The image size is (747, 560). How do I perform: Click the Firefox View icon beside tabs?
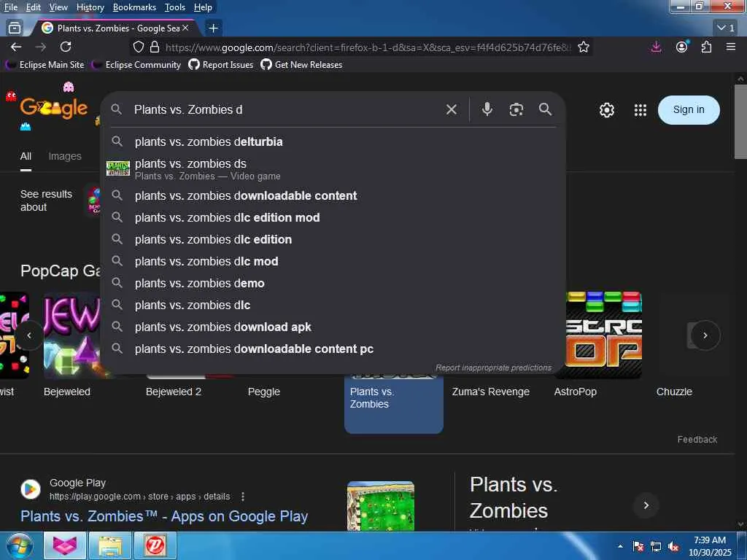pyautogui.click(x=15, y=28)
